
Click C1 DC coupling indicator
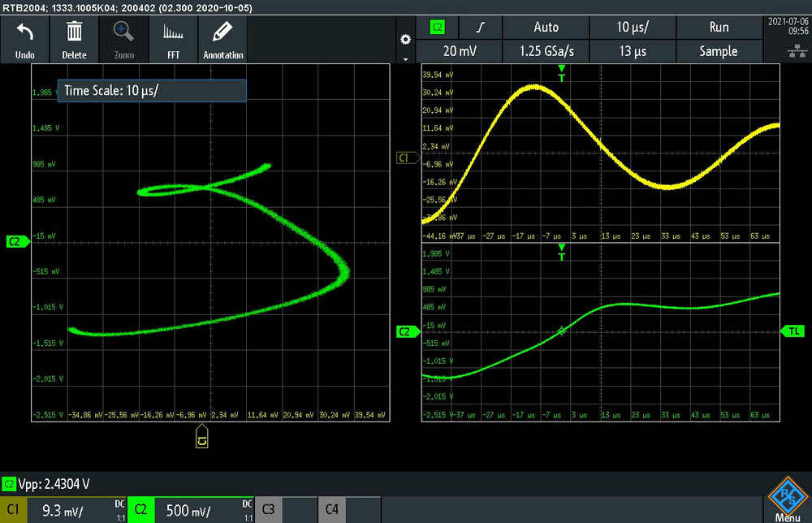click(119, 504)
